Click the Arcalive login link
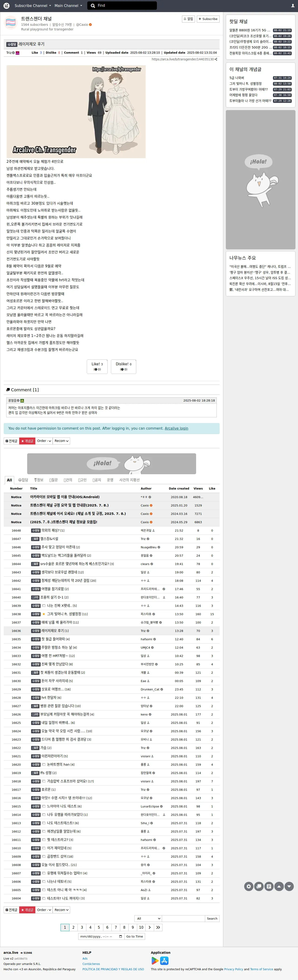This screenshot has height=980, width=298. [176, 428]
